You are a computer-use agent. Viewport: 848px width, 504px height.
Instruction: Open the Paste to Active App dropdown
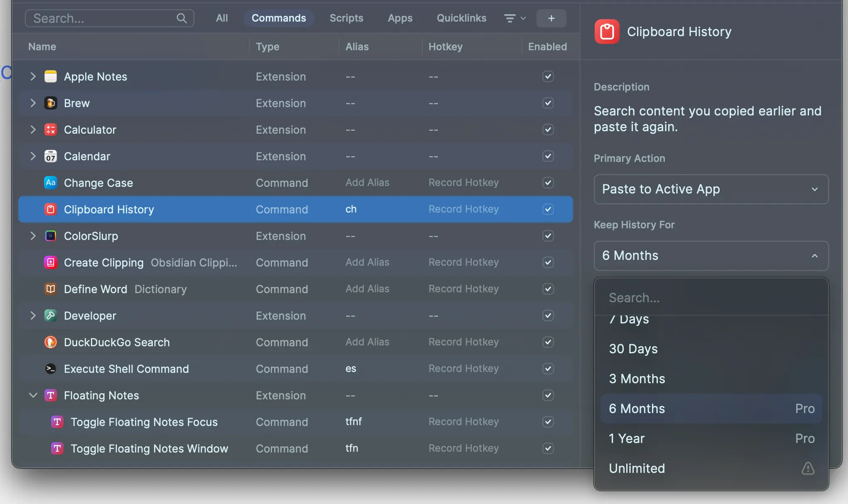711,189
